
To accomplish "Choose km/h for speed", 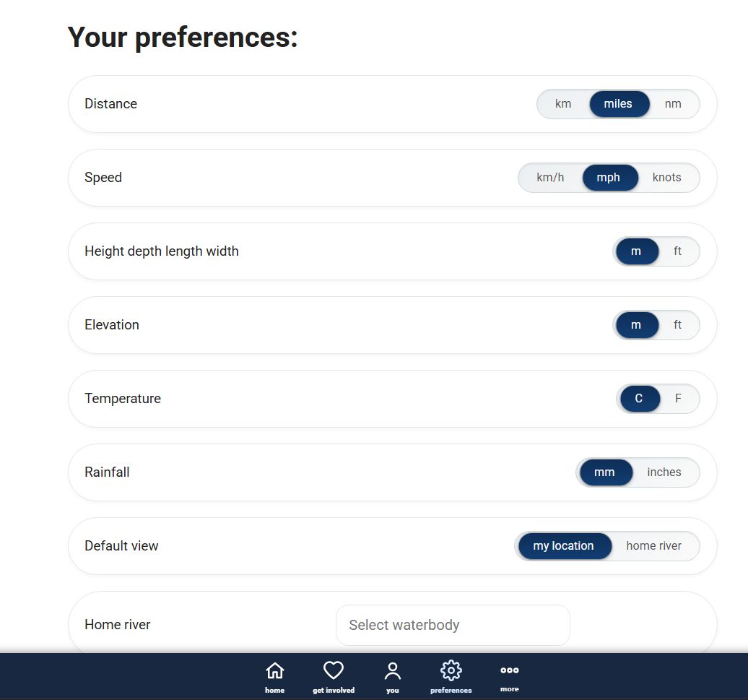I will [550, 178].
